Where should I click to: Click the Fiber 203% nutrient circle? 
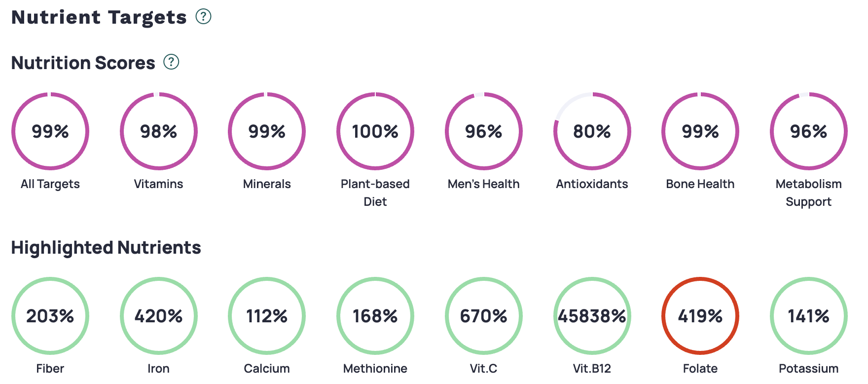pos(50,316)
